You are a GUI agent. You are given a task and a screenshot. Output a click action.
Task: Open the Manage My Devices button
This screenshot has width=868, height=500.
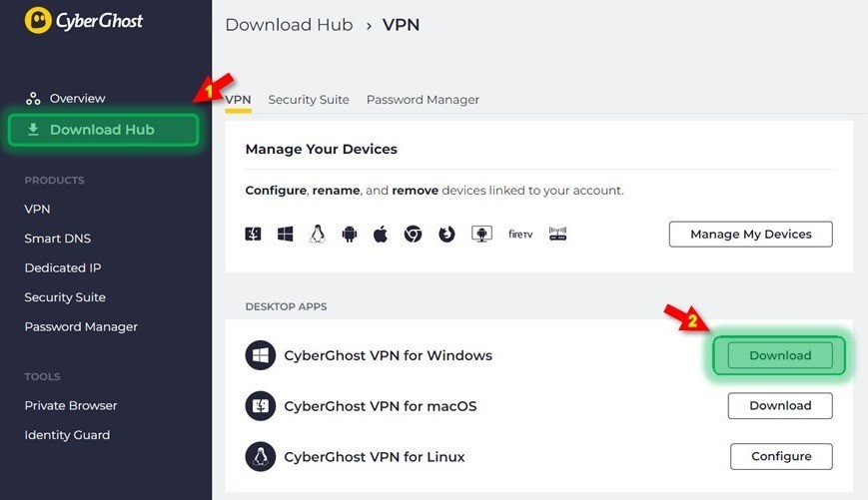click(751, 234)
